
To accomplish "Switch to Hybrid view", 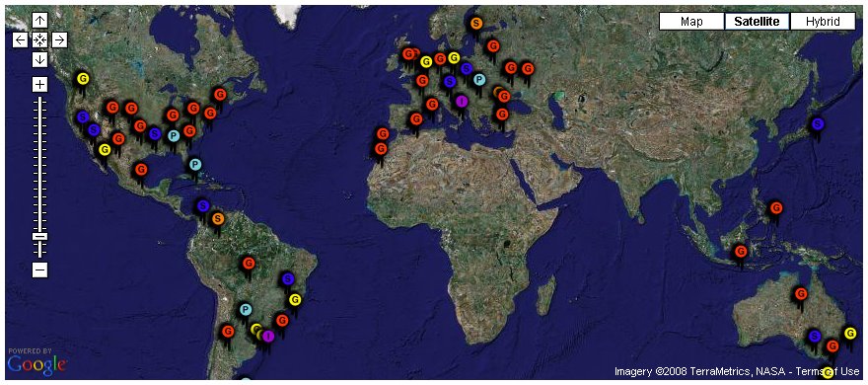I will tap(823, 22).
